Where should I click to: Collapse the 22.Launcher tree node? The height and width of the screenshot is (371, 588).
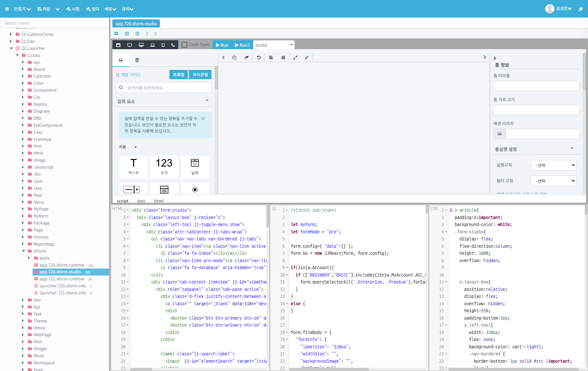point(11,49)
